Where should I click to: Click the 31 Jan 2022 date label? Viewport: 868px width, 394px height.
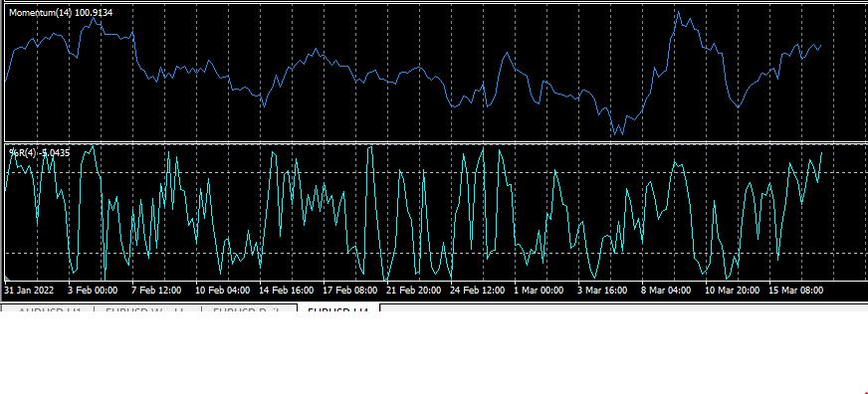(x=29, y=290)
